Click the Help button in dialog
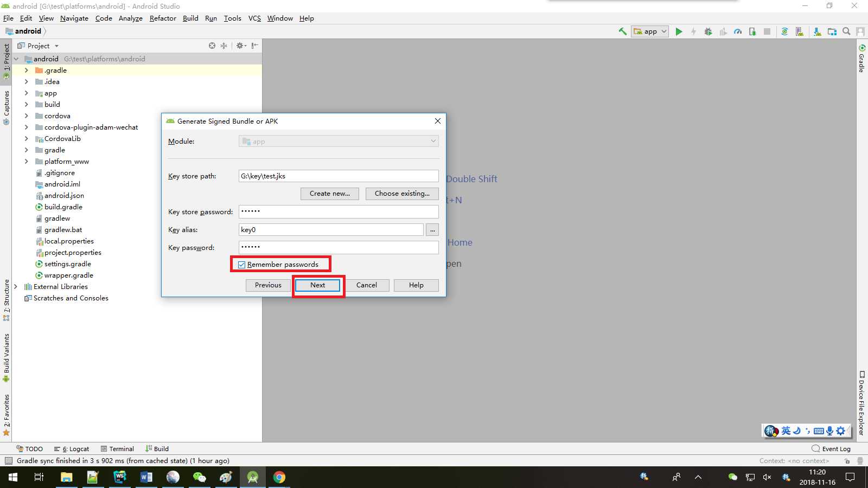868x488 pixels. (416, 285)
